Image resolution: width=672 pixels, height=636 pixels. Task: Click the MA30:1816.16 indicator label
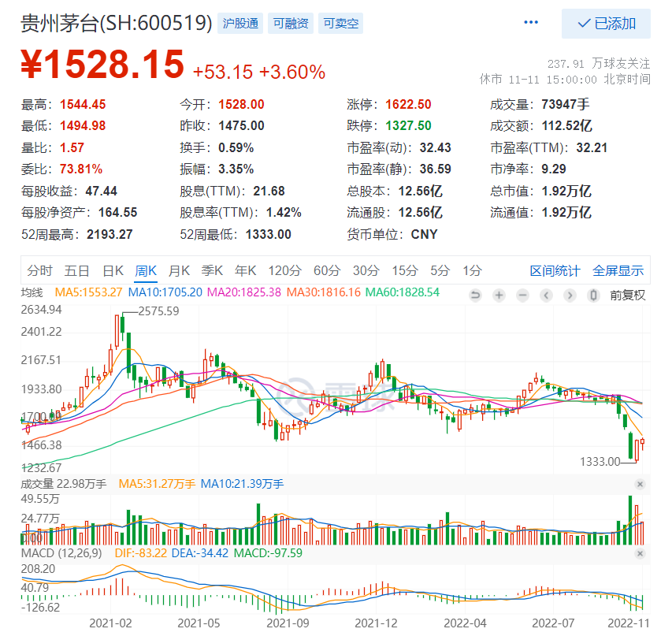pos(324,292)
